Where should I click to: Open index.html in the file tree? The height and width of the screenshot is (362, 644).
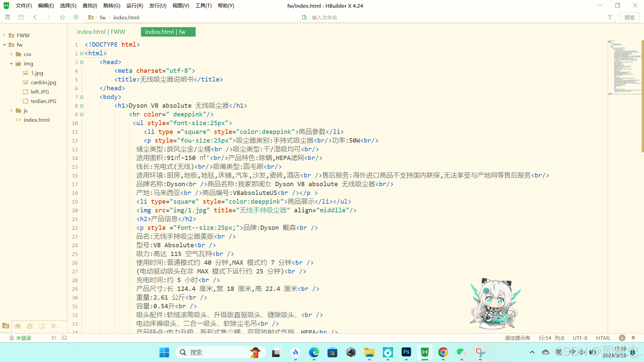37,120
